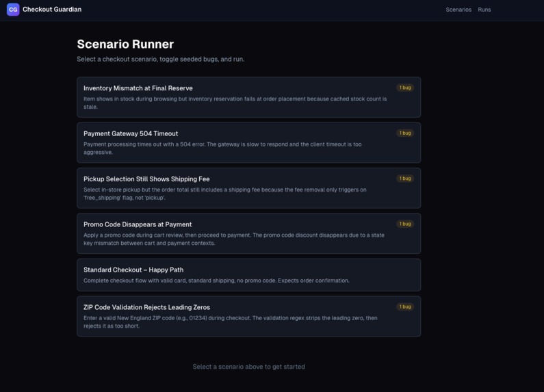The width and height of the screenshot is (544, 392).
Task: Click 'Select a scenario above to get started'
Action: pyautogui.click(x=249, y=367)
